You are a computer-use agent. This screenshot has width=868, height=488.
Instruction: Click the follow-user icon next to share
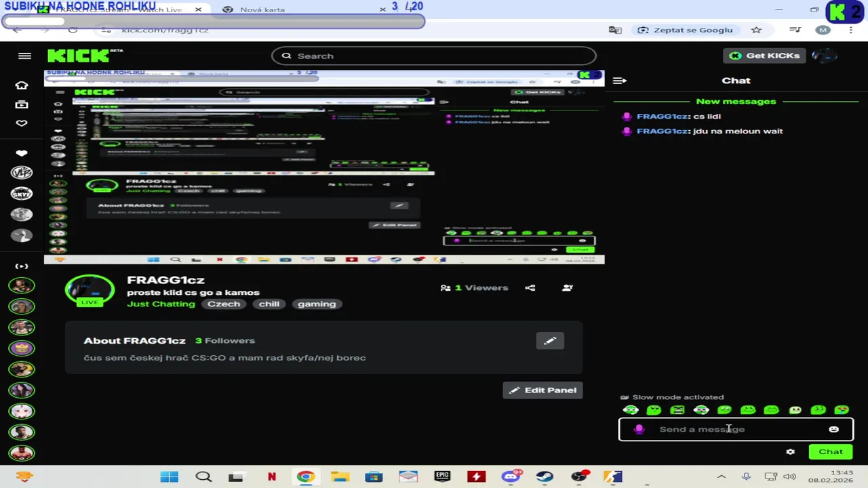pyautogui.click(x=568, y=287)
